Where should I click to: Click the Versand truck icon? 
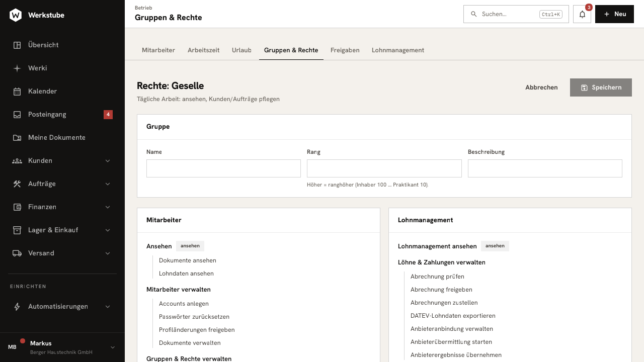pyautogui.click(x=17, y=253)
